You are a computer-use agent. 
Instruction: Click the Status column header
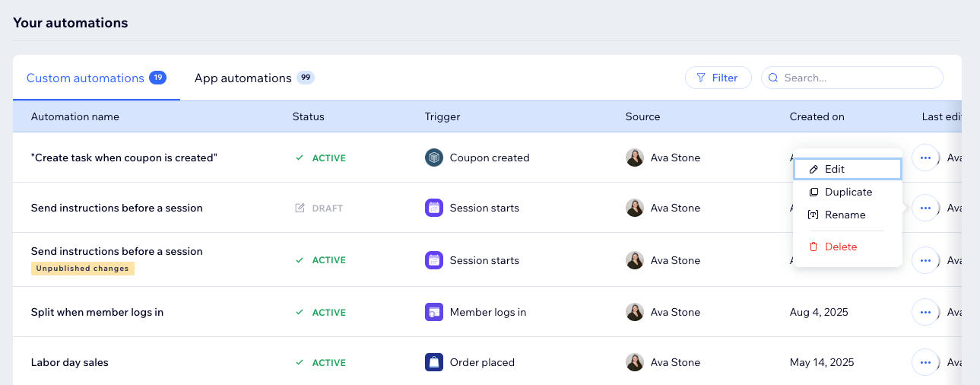tap(308, 116)
